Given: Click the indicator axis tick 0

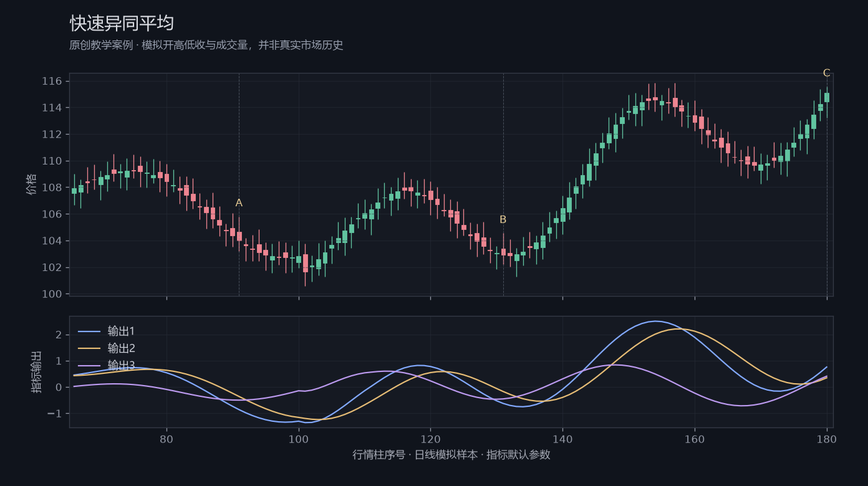Looking at the screenshot, I should click(58, 388).
